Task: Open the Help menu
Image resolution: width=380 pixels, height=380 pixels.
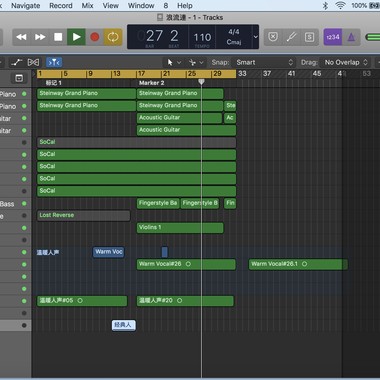Action: point(185,6)
